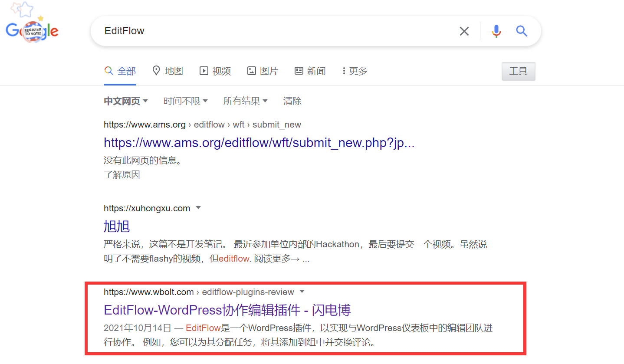
Task: Click the magnifying glass search icon
Action: click(521, 31)
